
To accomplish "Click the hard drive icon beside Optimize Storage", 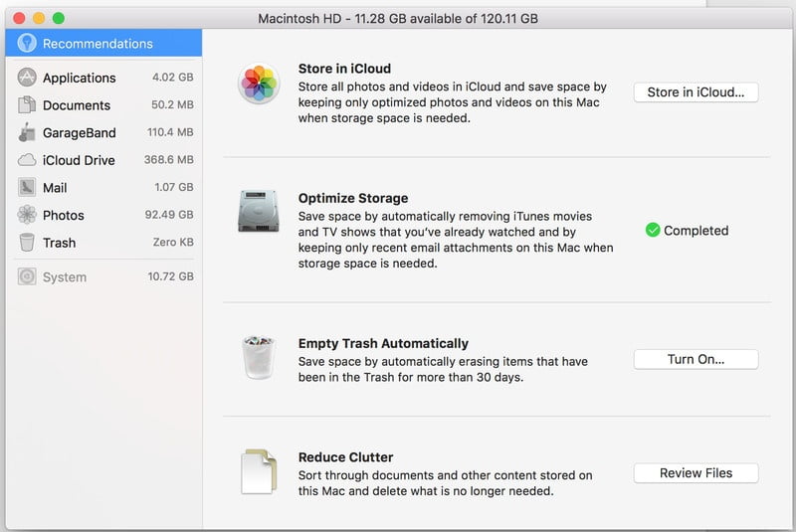I will click(259, 212).
